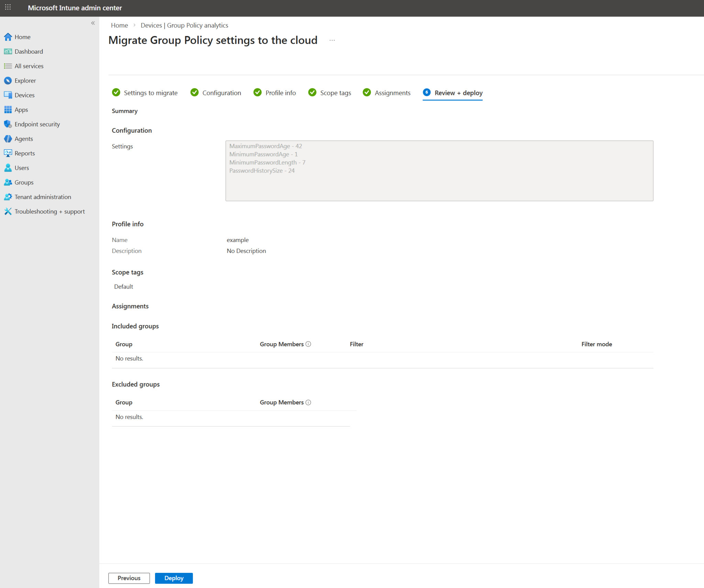This screenshot has width=704, height=588.
Task: Open the Assignments step tab
Action: (387, 92)
